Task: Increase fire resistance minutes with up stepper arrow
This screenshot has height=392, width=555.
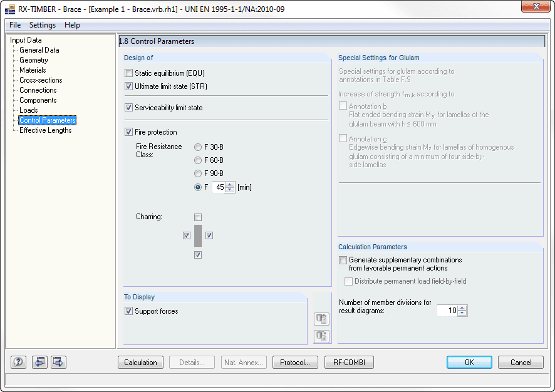Action: [229, 184]
